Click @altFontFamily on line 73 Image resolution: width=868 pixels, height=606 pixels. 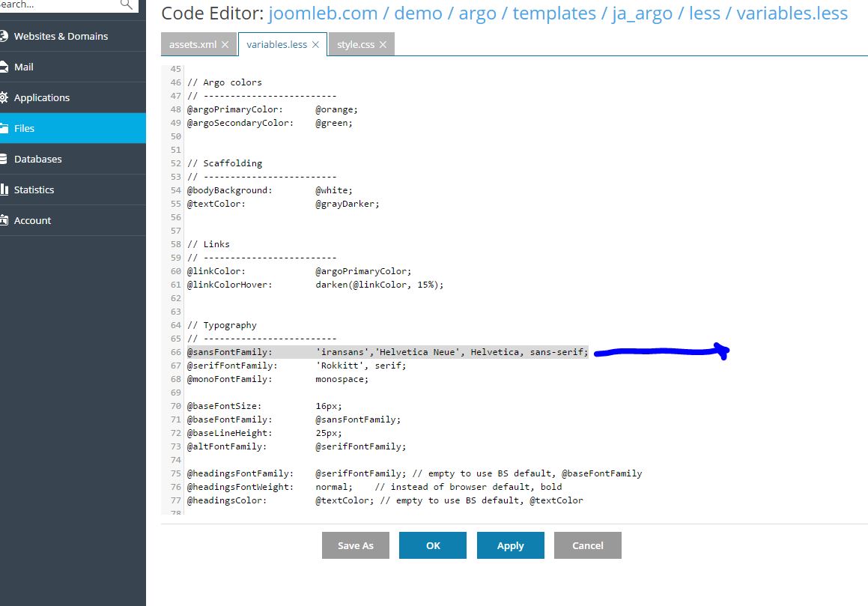[x=227, y=446]
